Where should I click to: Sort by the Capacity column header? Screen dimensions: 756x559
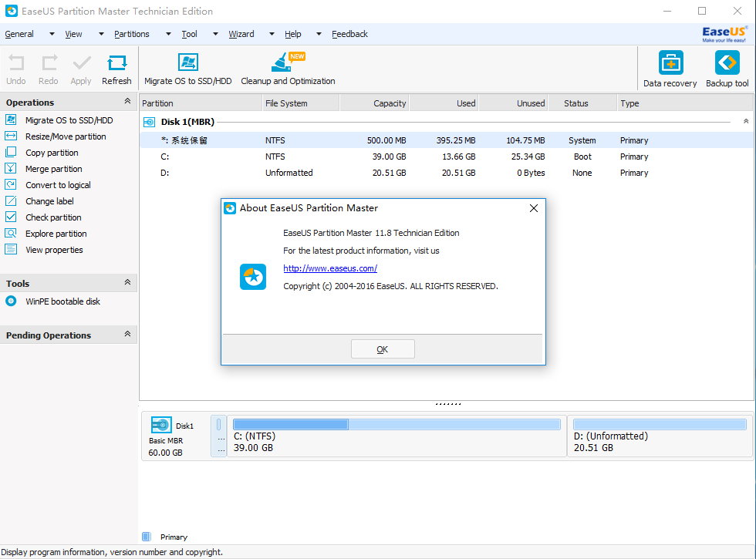(x=375, y=103)
